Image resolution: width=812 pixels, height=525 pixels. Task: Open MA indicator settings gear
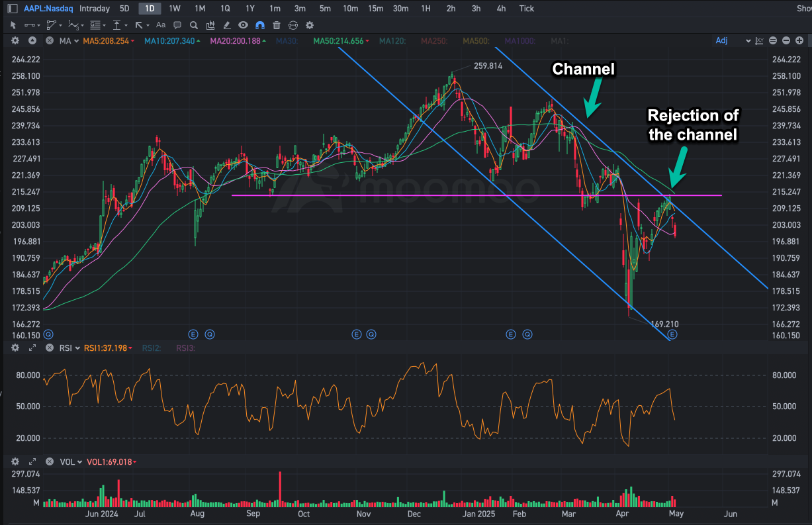pos(15,41)
